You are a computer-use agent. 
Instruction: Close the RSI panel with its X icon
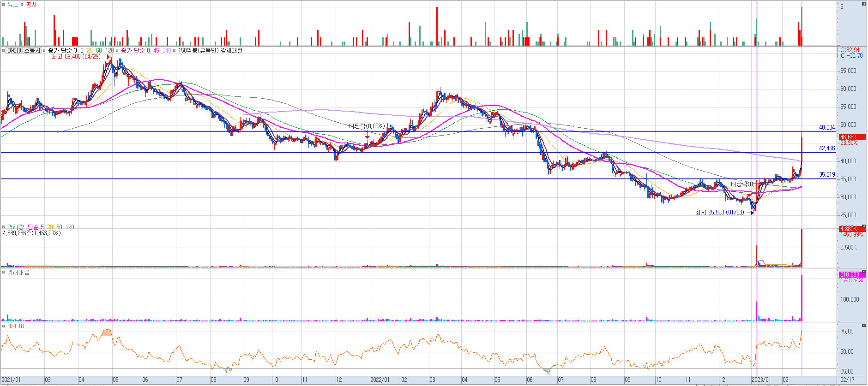tap(863, 326)
